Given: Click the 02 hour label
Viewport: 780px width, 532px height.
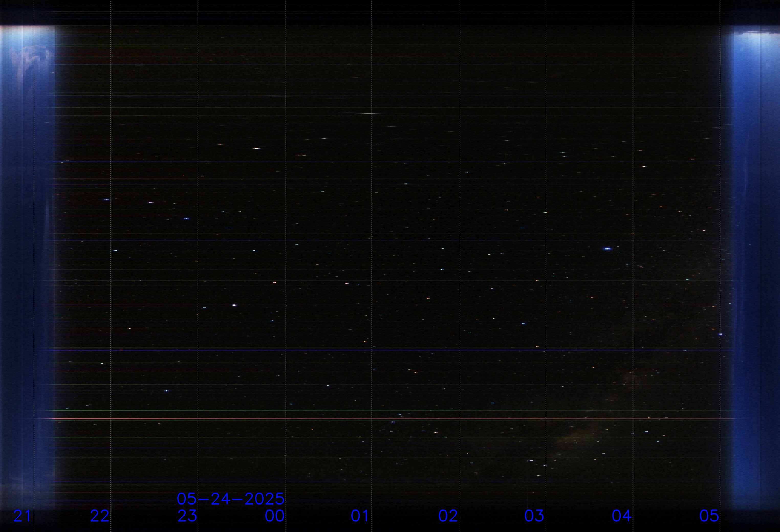Looking at the screenshot, I should point(448,516).
